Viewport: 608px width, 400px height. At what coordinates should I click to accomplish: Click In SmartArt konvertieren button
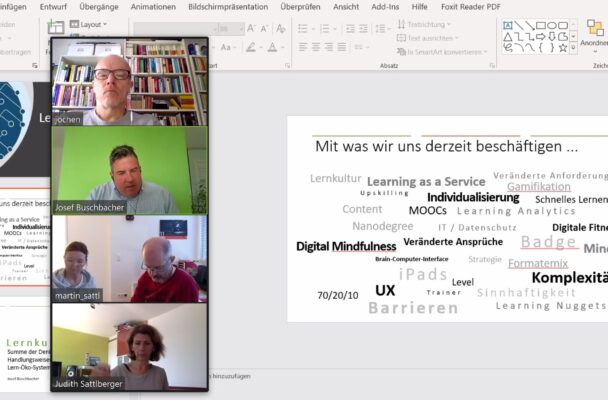[x=443, y=51]
